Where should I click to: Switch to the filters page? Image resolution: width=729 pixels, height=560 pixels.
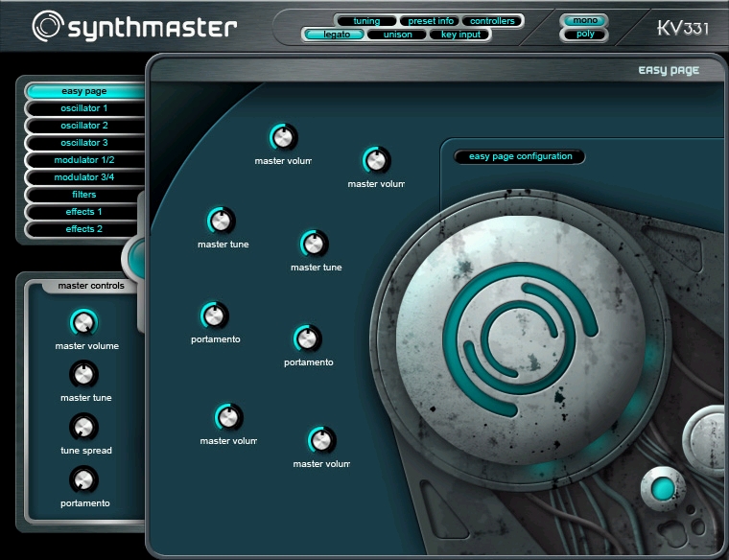pos(83,195)
